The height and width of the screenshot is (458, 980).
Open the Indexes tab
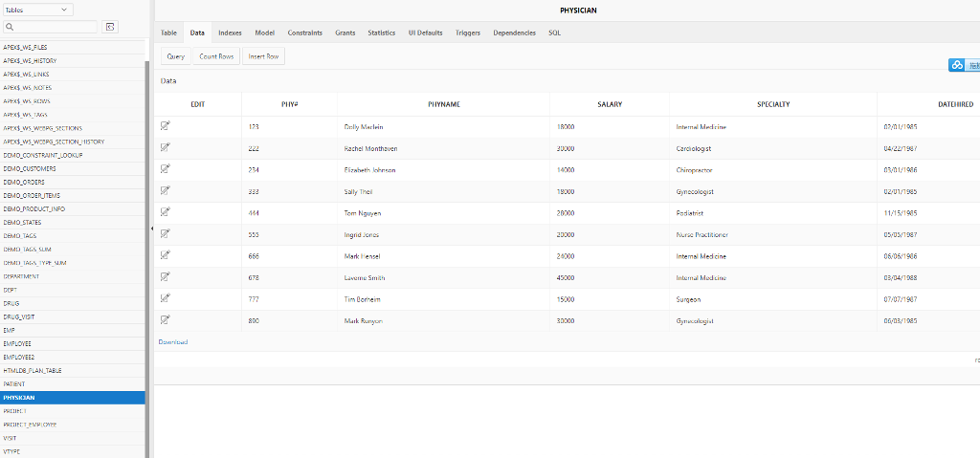230,33
